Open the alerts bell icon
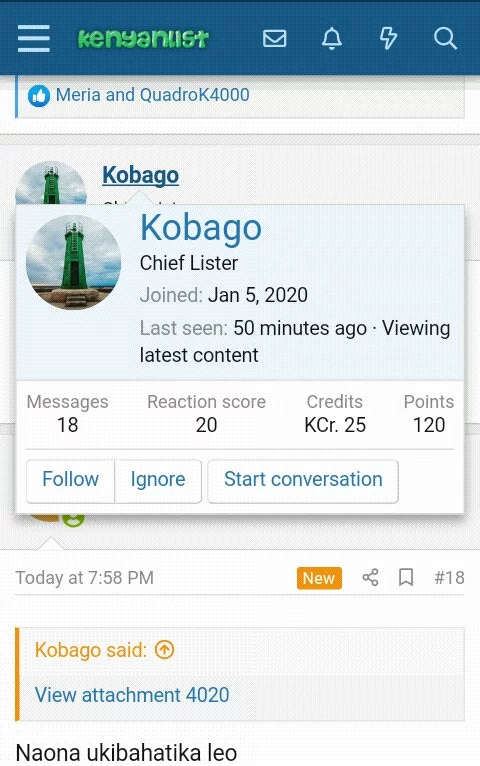The image size is (480, 766). 332,38
